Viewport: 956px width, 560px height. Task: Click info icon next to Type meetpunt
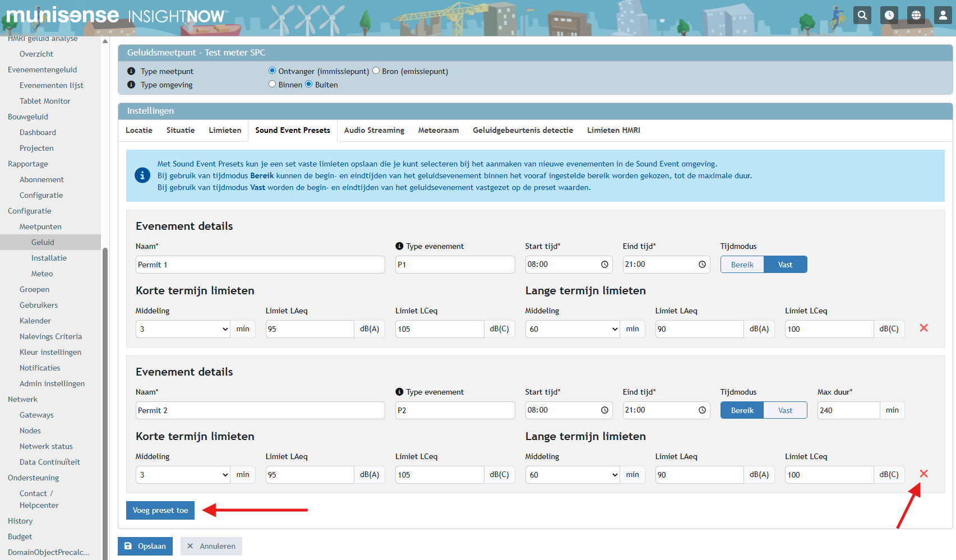131,71
